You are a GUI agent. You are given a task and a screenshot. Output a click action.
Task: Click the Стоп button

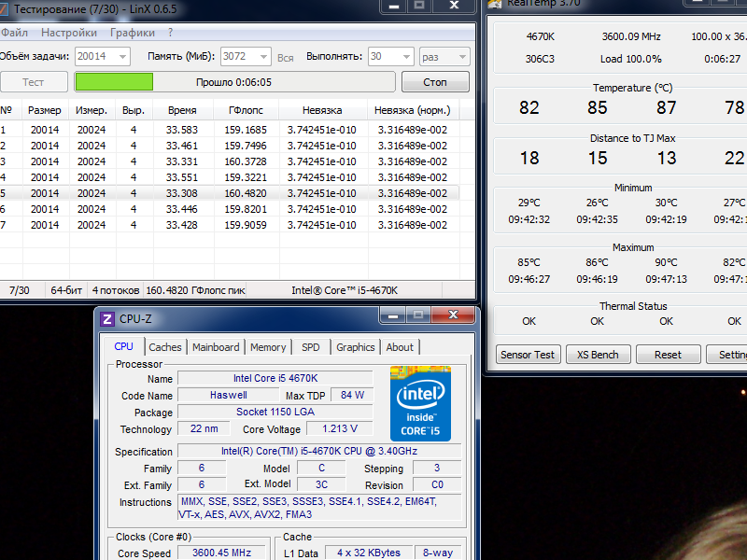(435, 82)
